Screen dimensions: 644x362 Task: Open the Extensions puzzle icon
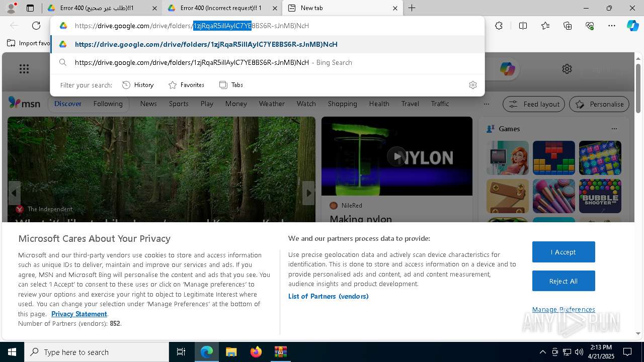tap(499, 26)
